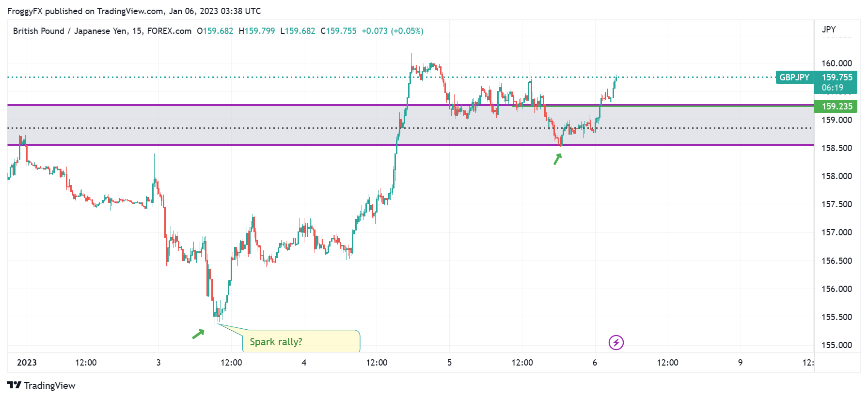Viewport: 868px width, 398px height.
Task: Click the date label 3 on time axis
Action: click(x=158, y=363)
